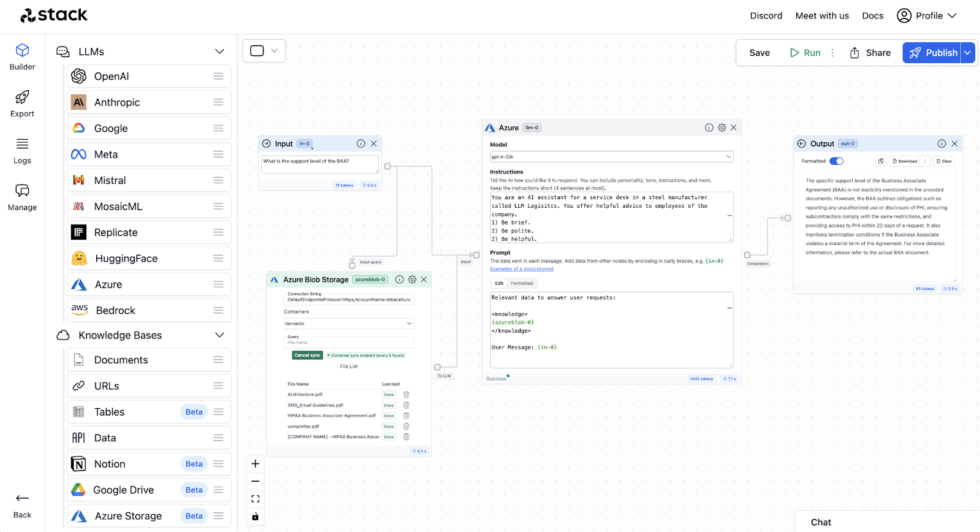This screenshot has width=980, height=532.
Task: Open the Publish options arrow
Action: click(x=968, y=53)
